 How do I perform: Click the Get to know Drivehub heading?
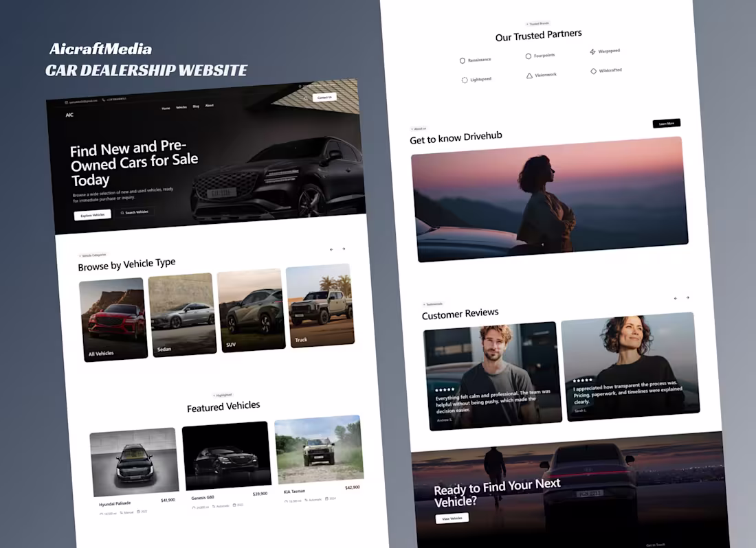[x=456, y=138]
